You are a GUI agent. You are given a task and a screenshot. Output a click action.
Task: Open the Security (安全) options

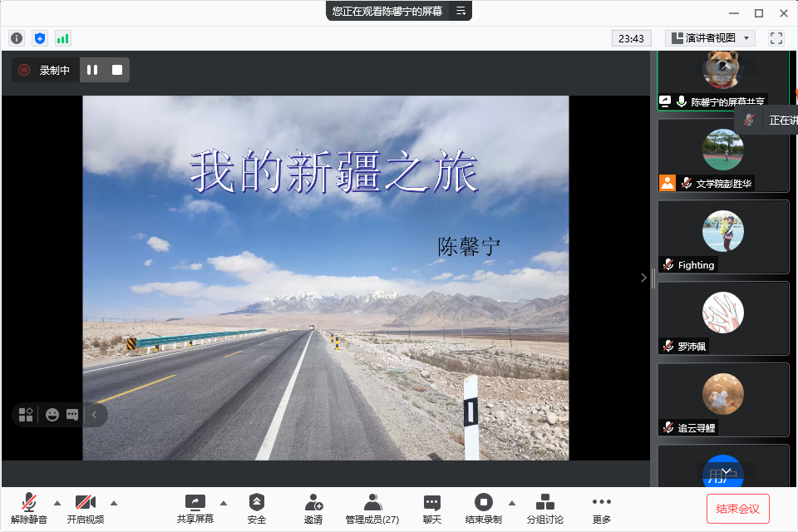(x=257, y=508)
